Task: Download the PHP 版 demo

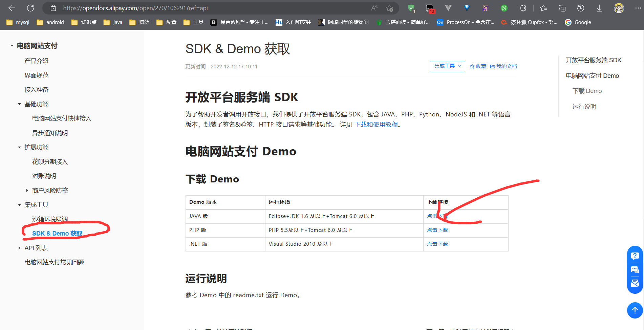Action: pyautogui.click(x=437, y=230)
